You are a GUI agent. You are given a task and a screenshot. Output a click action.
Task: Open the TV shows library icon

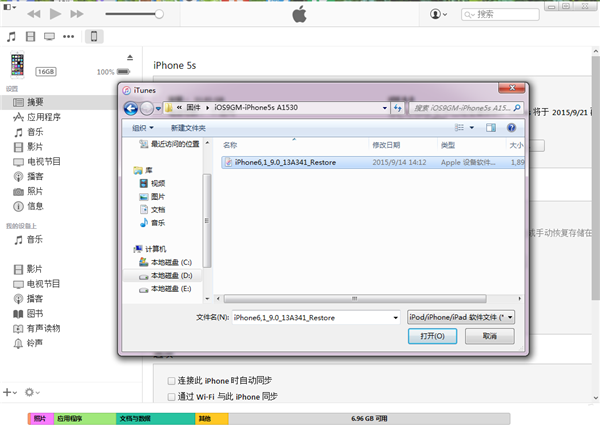click(49, 37)
